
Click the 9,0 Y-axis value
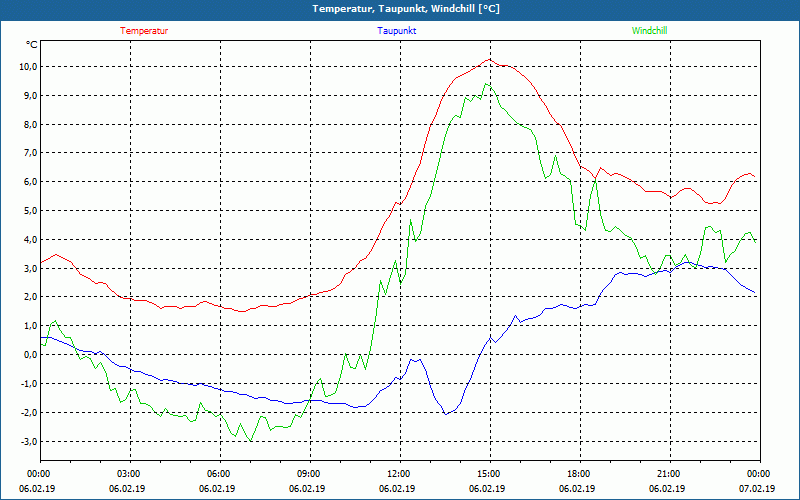30,95
